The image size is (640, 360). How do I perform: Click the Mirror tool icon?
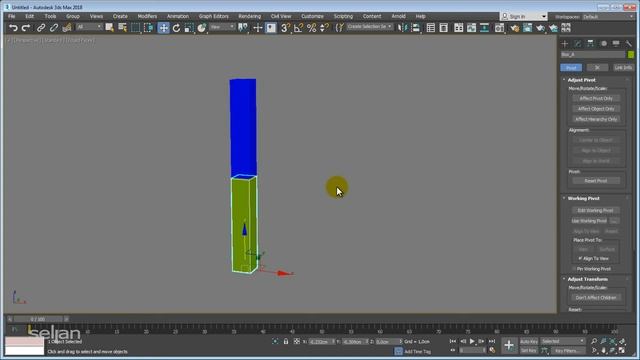(402, 28)
